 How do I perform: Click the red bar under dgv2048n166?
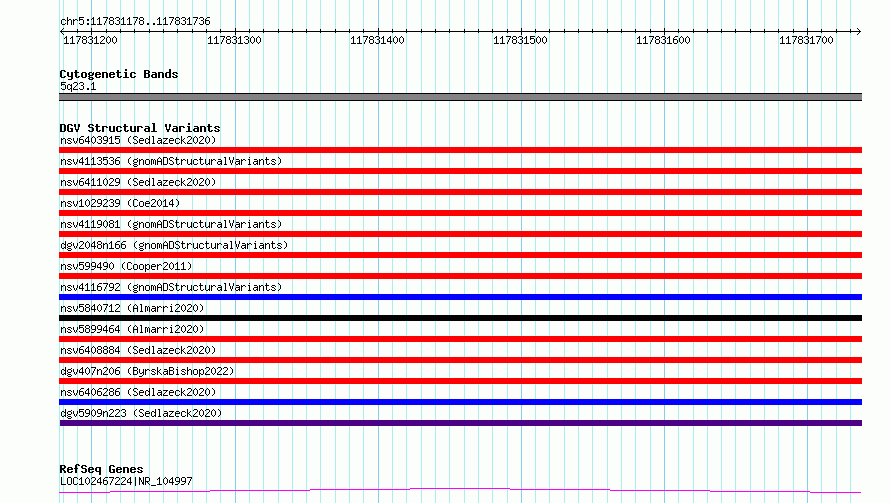[460, 255]
